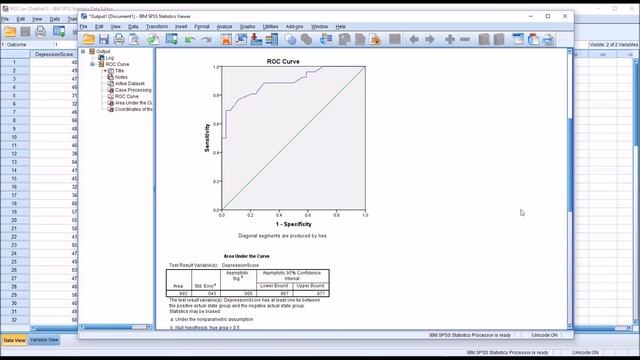The image size is (640, 360).
Task: Click the gray square stop icon
Action: click(395, 39)
